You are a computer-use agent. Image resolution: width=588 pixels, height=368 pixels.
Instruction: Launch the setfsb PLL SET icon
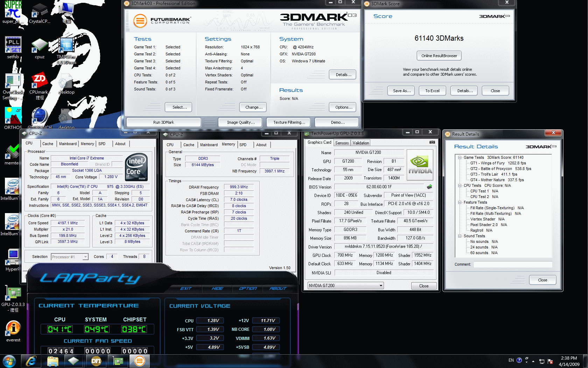(13, 47)
